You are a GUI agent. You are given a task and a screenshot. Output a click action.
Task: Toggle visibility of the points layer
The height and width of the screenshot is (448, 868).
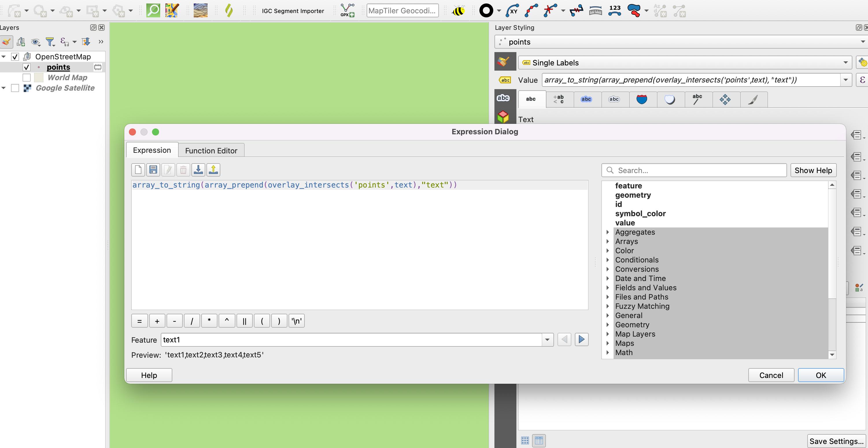point(27,67)
